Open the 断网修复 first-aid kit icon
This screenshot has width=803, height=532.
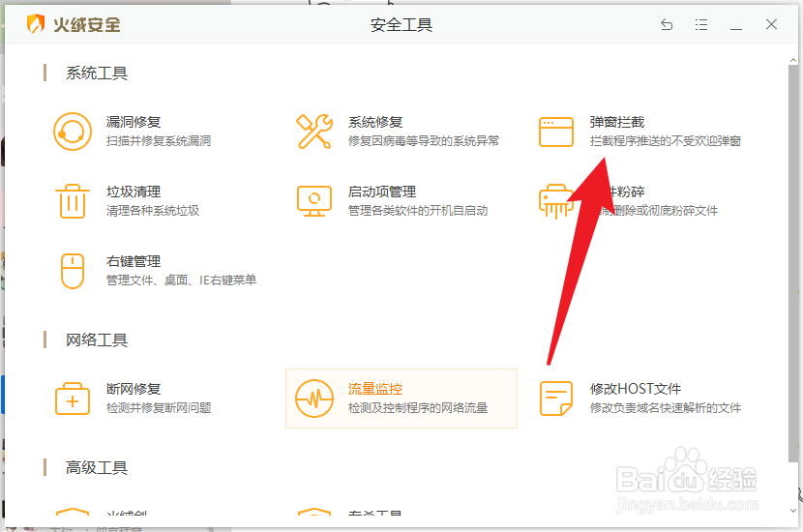click(x=73, y=399)
